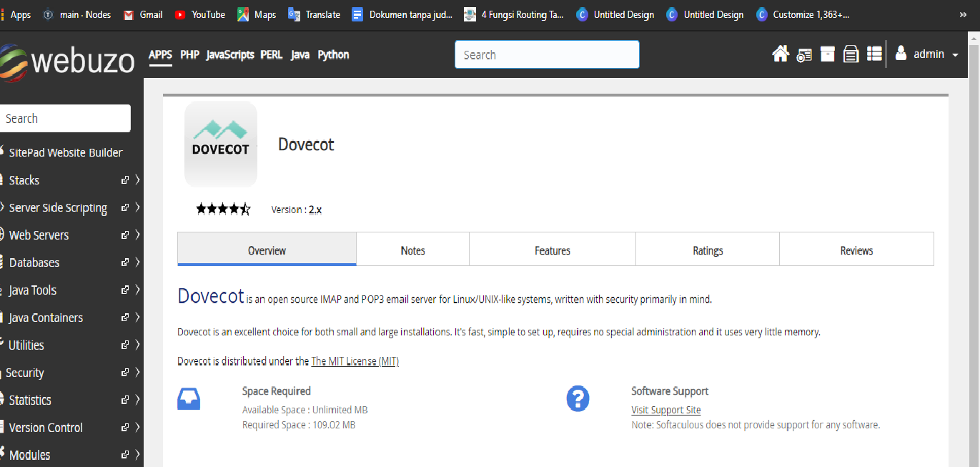This screenshot has height=467, width=980.
Task: Open Web Servers external link icon
Action: tap(125, 235)
